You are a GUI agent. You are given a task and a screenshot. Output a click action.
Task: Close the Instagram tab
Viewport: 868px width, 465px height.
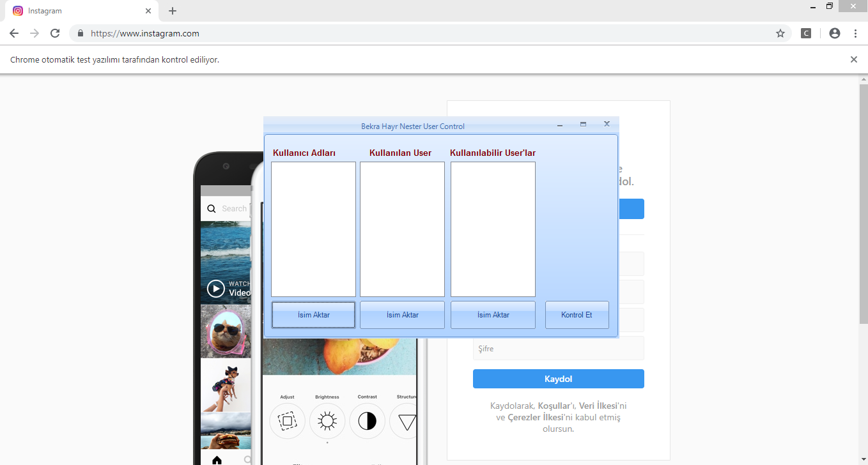click(148, 11)
